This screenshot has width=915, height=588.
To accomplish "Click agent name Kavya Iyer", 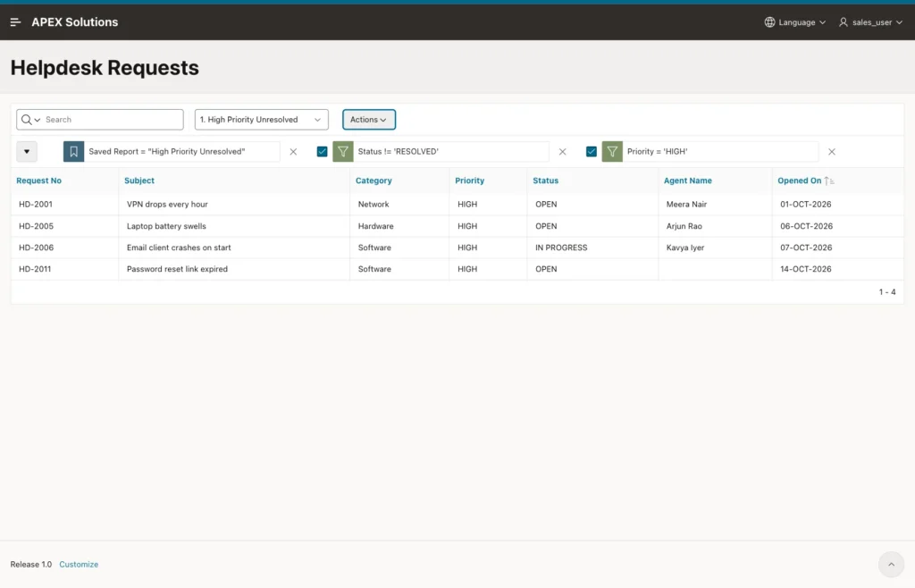I will pyautogui.click(x=685, y=248).
